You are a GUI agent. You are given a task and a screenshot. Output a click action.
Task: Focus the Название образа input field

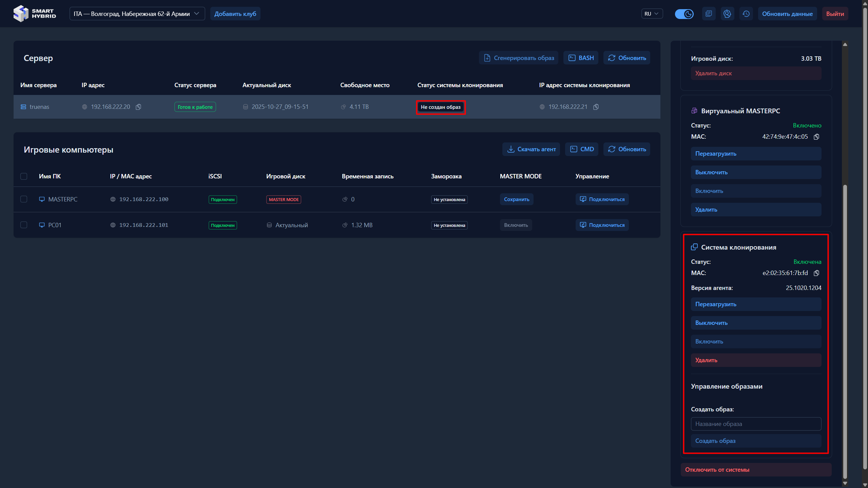click(756, 424)
